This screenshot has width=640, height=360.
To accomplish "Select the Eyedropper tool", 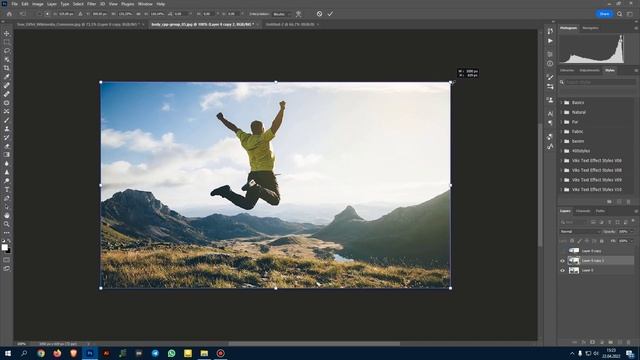I will (7, 77).
